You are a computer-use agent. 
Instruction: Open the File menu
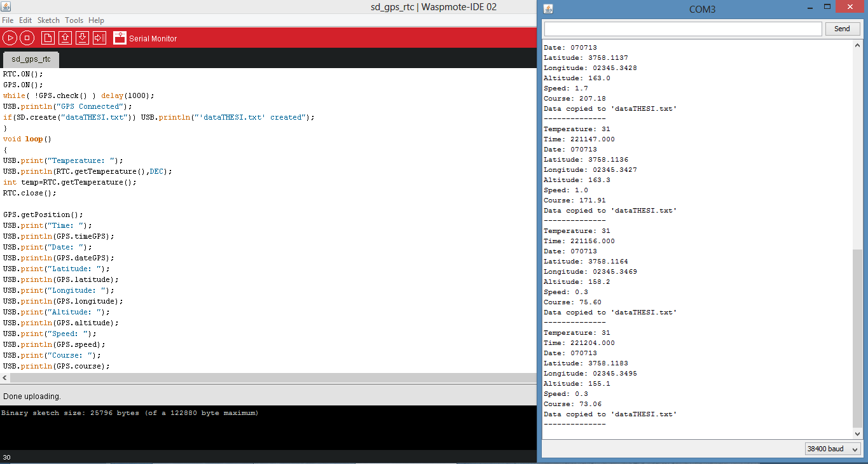[8, 20]
